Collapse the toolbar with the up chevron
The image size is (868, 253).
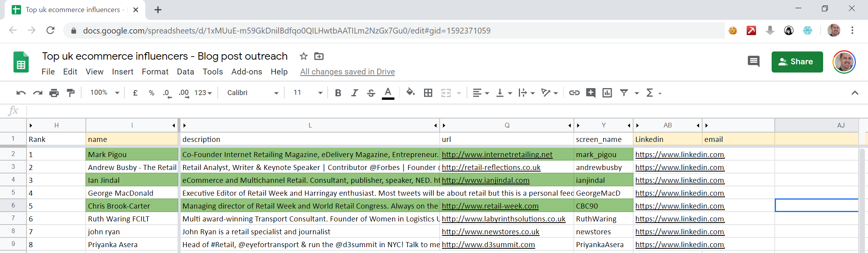click(855, 93)
